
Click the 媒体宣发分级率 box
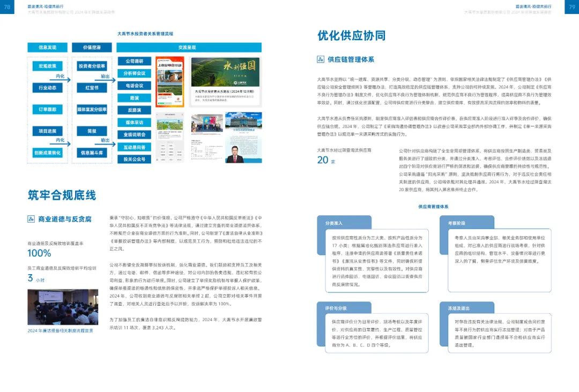click(x=92, y=110)
